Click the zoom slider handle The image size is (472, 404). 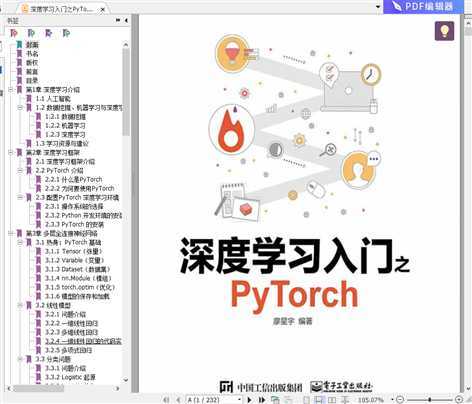pyautogui.click(x=430, y=399)
